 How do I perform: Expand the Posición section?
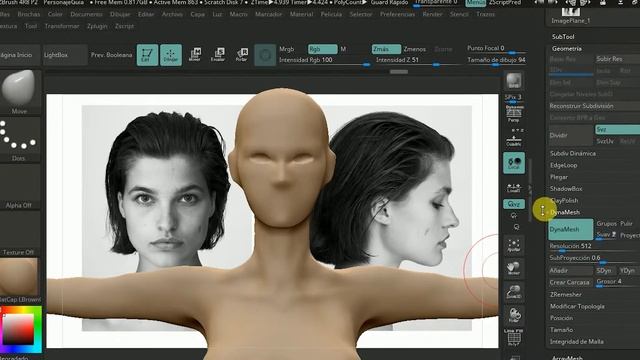561,318
